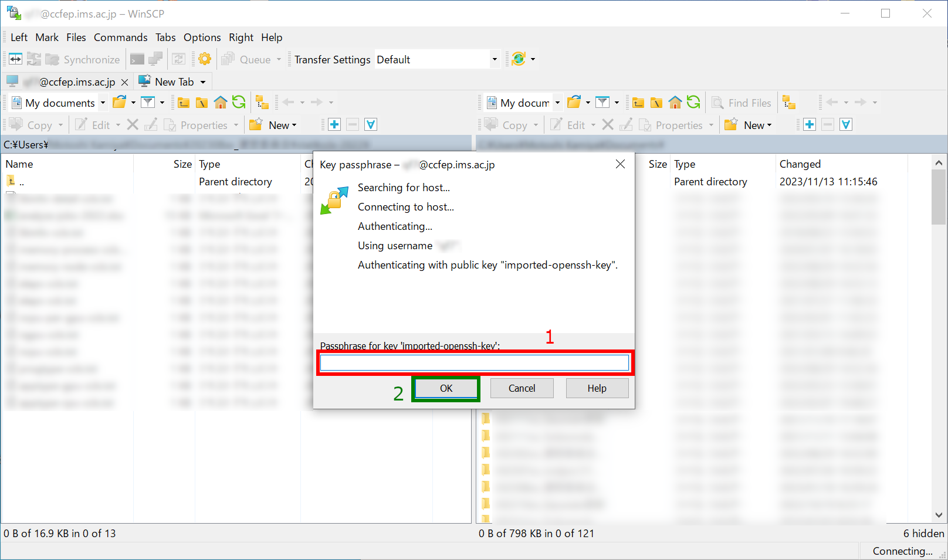The height and width of the screenshot is (560, 948).
Task: Expand globe session icon dropdown arrow
Action: (533, 59)
